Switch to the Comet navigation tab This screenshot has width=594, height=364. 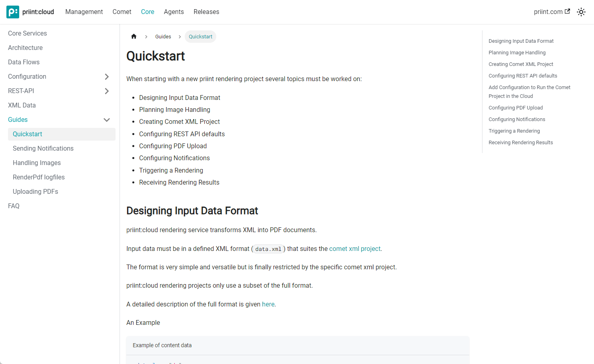122,12
